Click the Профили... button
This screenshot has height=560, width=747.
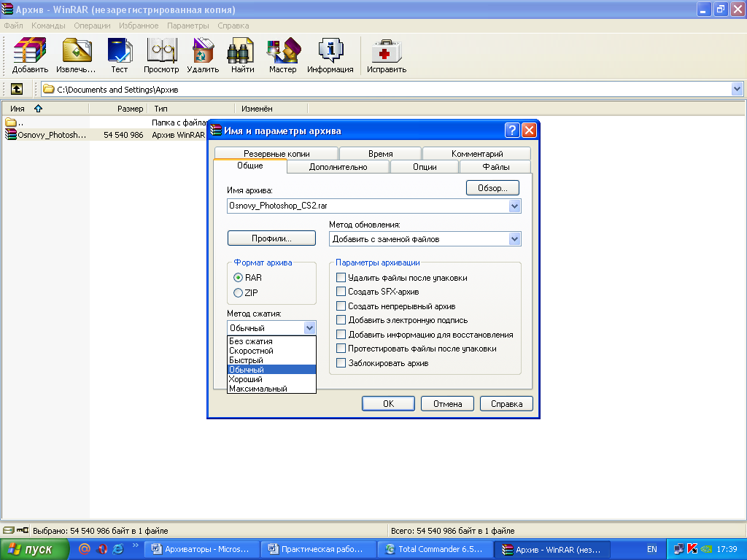271,238
